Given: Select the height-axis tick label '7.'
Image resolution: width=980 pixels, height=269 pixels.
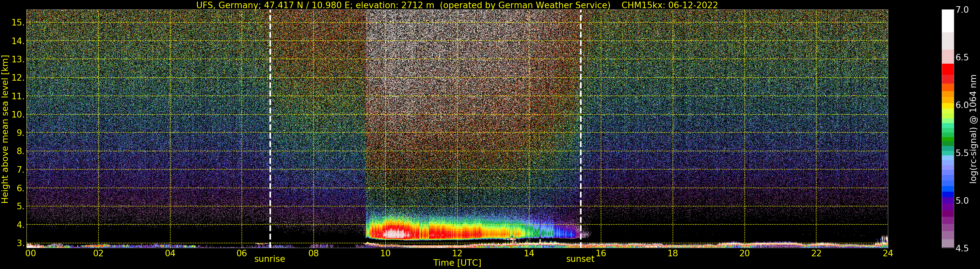Looking at the screenshot, I should click(x=20, y=170).
